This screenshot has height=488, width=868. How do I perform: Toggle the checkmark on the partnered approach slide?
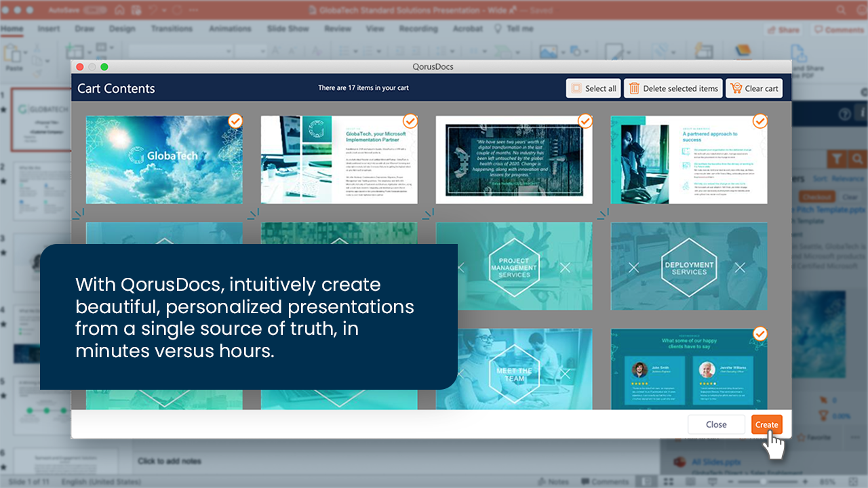point(759,121)
